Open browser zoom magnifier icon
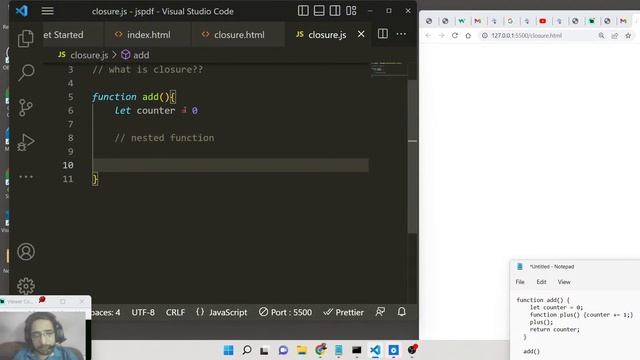This screenshot has width=640, height=360. click(x=601, y=36)
